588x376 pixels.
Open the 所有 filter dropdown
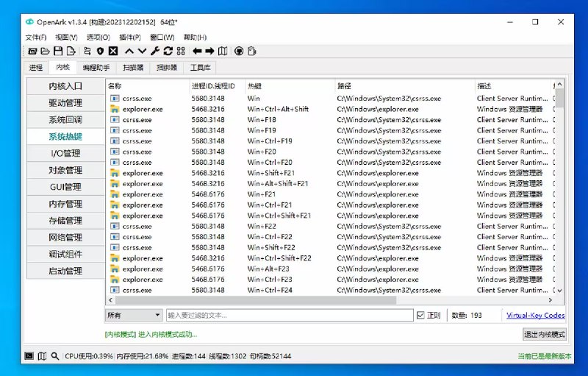click(x=134, y=315)
